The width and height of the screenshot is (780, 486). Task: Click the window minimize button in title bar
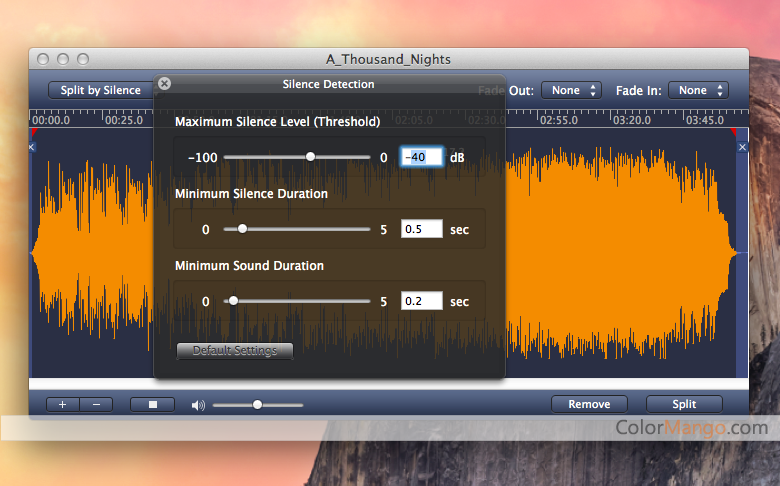tap(63, 59)
